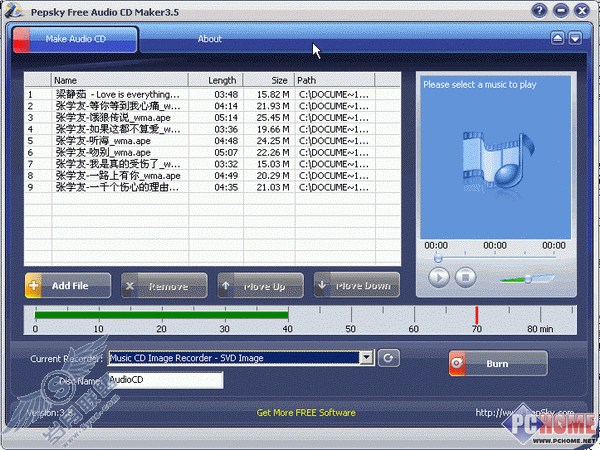Start burning with the Burn button
The width and height of the screenshot is (600, 450).
click(498, 363)
